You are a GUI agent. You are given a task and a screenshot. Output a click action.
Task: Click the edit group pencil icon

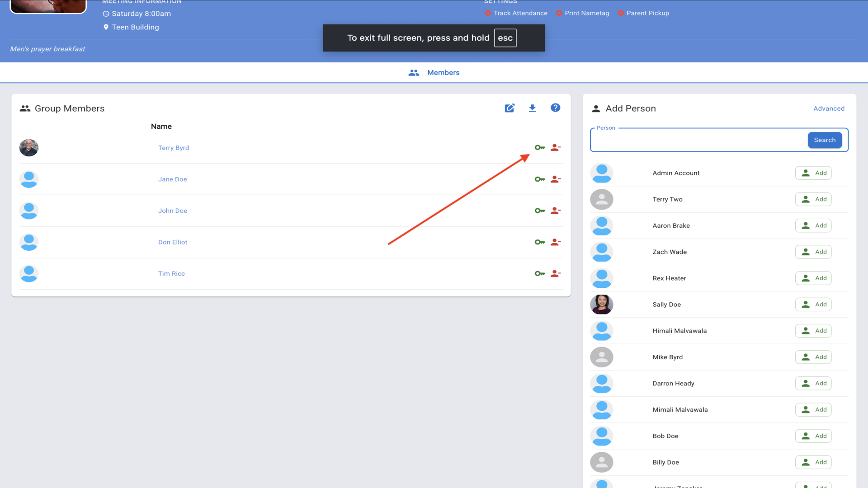509,108
